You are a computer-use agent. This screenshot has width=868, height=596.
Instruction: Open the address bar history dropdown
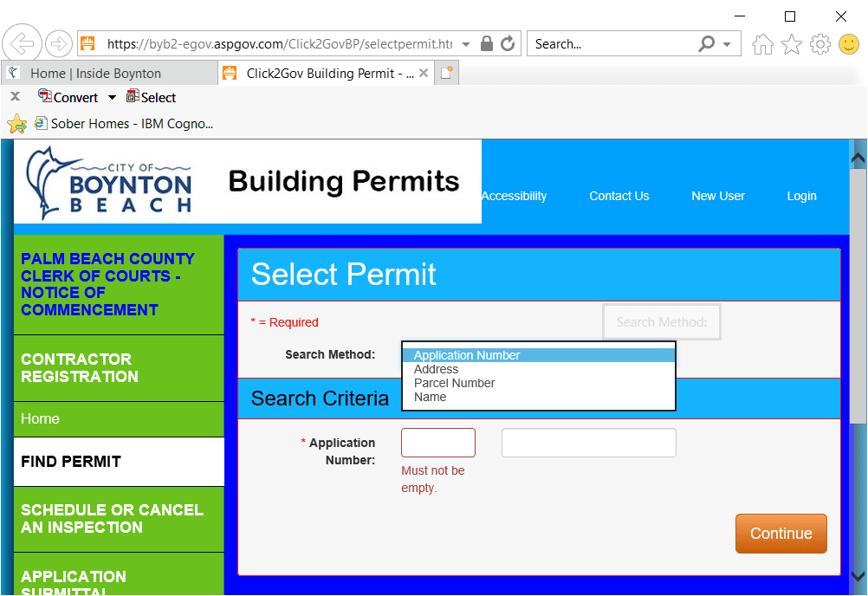465,42
